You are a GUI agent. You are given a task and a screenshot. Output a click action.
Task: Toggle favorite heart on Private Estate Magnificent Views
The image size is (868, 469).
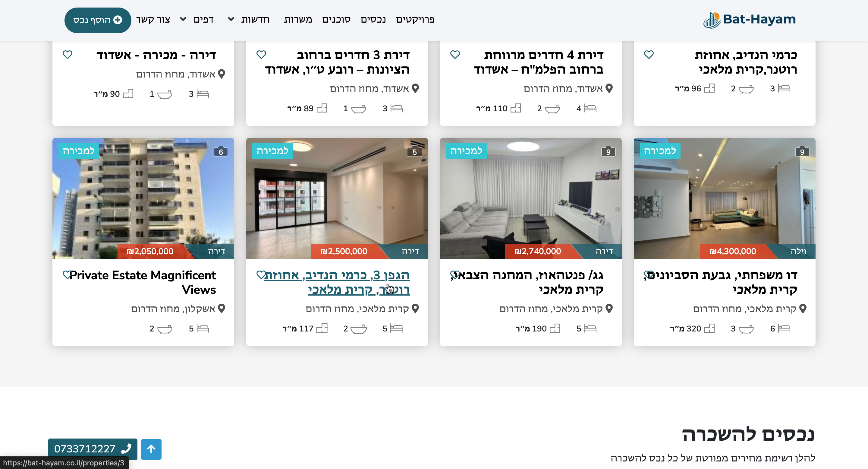tap(67, 274)
